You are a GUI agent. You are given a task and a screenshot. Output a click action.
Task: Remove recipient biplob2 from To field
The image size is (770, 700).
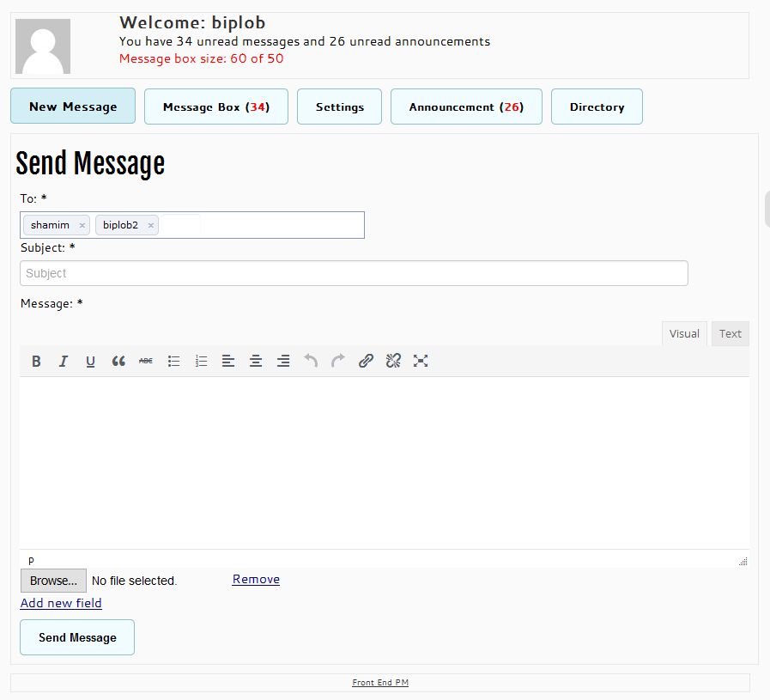(151, 225)
